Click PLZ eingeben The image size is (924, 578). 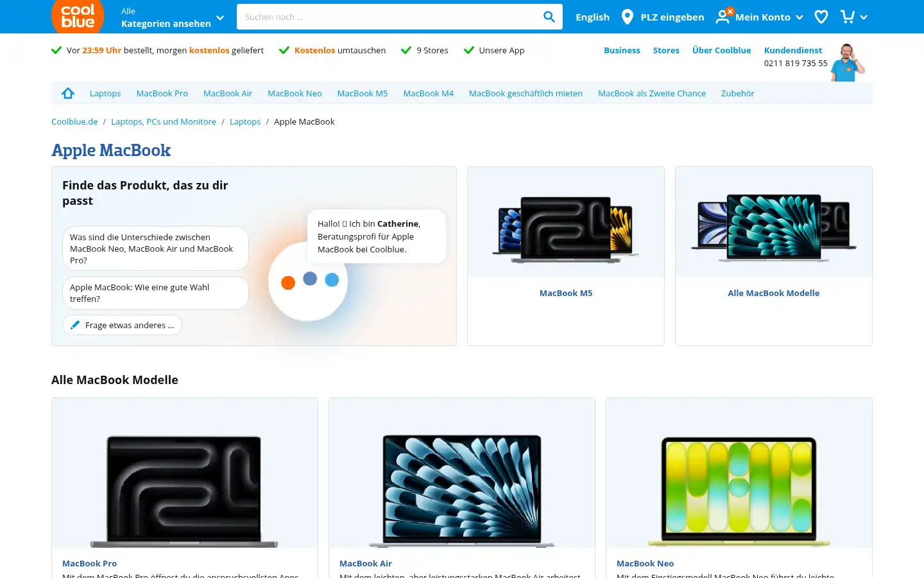tap(672, 17)
